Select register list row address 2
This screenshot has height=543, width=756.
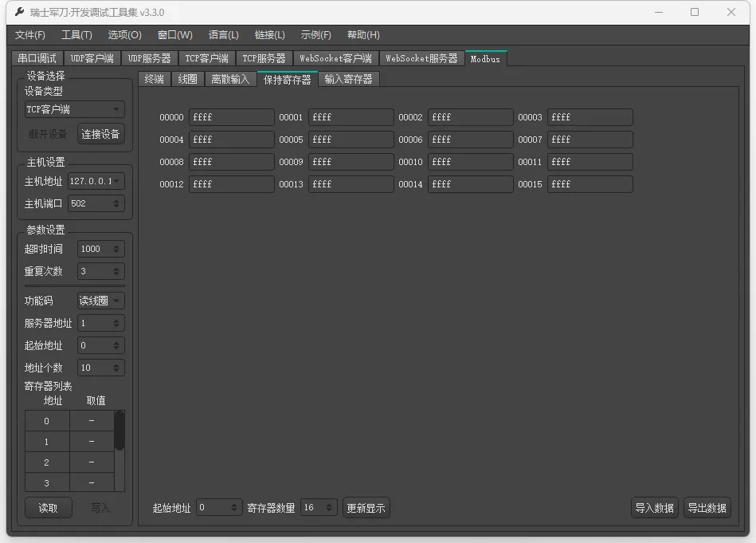69,462
